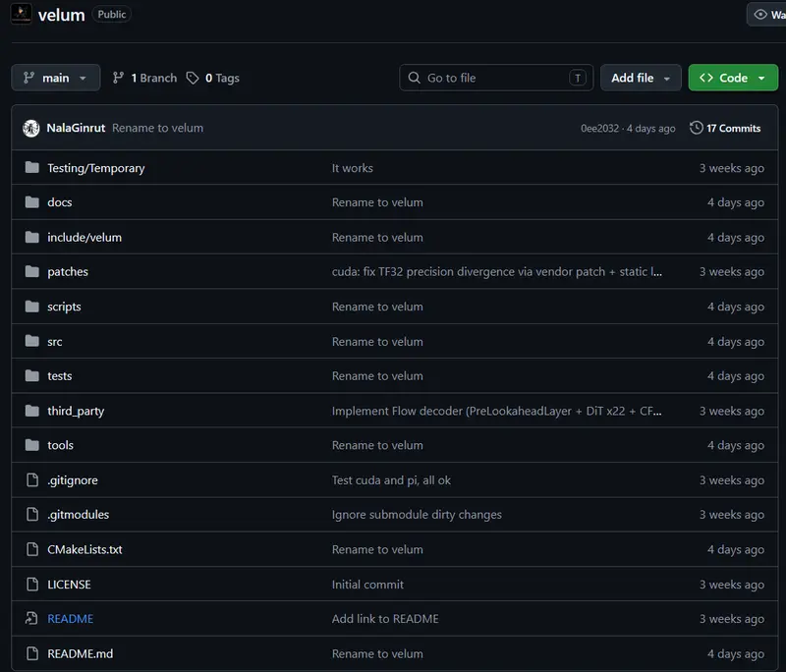Click the CMakeLists.txt file icon

(x=32, y=549)
